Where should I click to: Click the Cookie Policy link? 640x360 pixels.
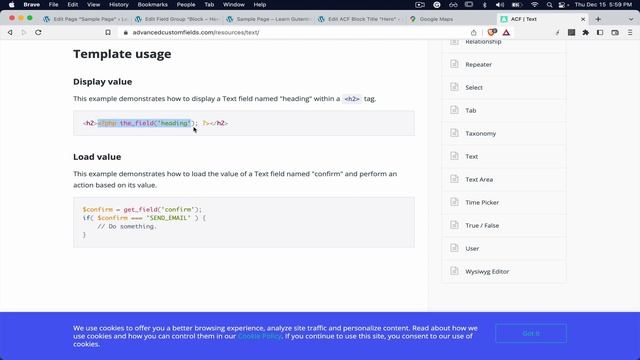click(260, 336)
